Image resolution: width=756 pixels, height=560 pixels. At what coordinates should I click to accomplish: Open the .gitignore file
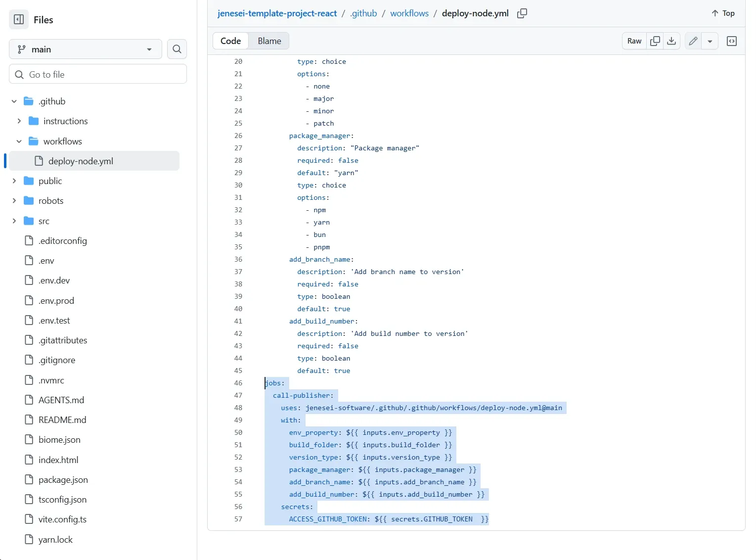click(57, 360)
